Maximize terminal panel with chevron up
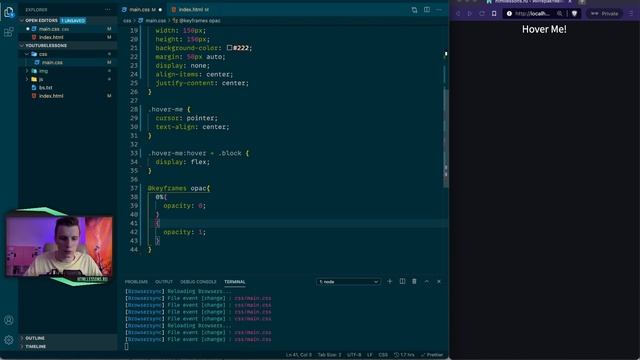The image size is (640, 360). (x=427, y=281)
